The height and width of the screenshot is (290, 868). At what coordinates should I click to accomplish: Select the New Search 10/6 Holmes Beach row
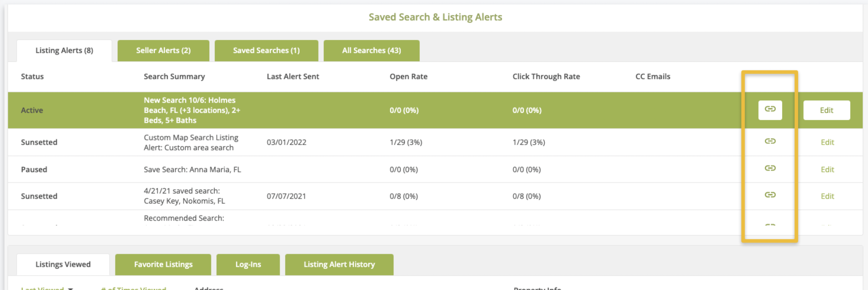point(191,110)
